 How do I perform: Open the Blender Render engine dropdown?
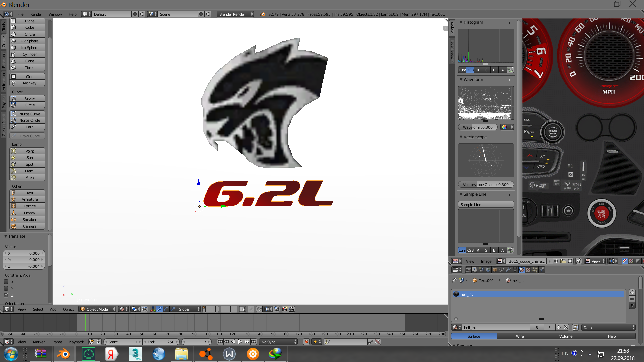235,14
